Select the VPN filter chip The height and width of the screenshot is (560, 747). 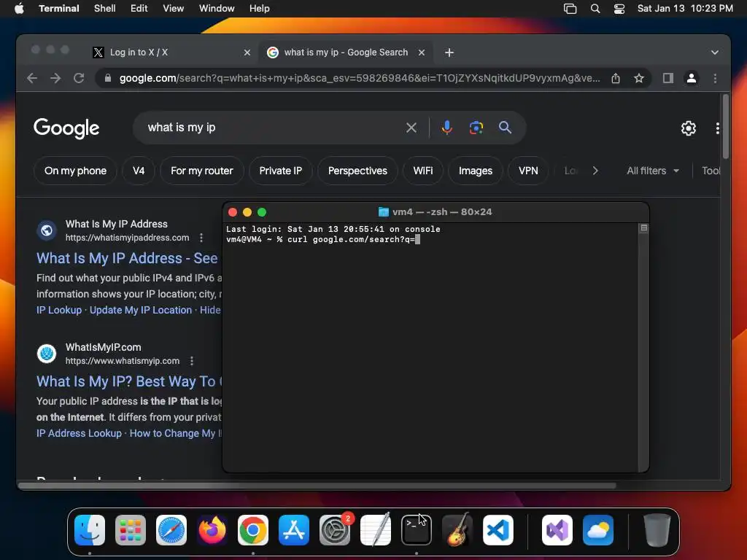pyautogui.click(x=528, y=171)
